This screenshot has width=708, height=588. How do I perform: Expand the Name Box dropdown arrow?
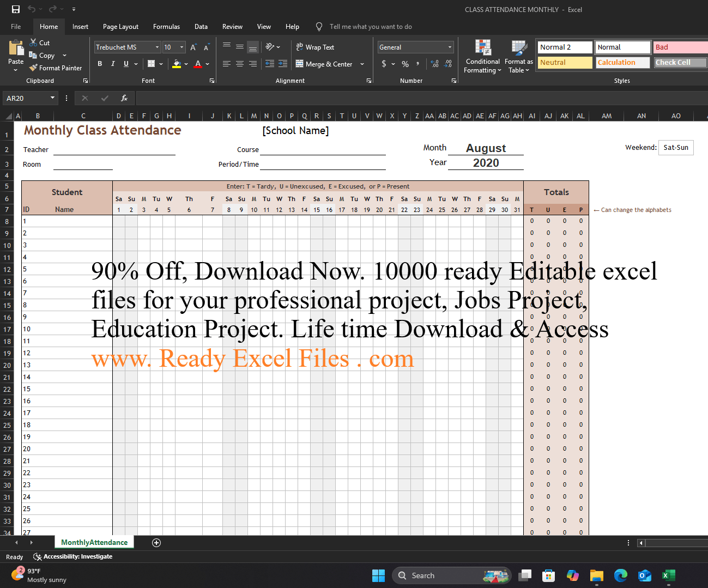[52, 98]
